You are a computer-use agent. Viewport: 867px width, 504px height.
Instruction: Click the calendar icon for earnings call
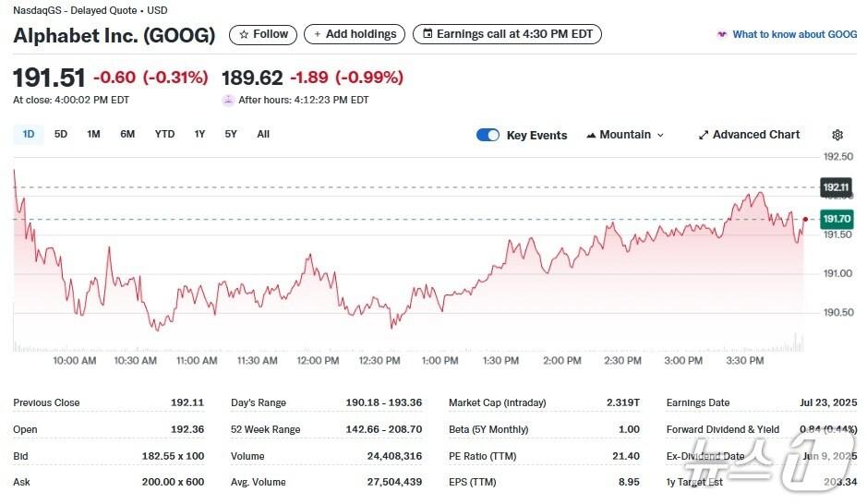[x=427, y=34]
